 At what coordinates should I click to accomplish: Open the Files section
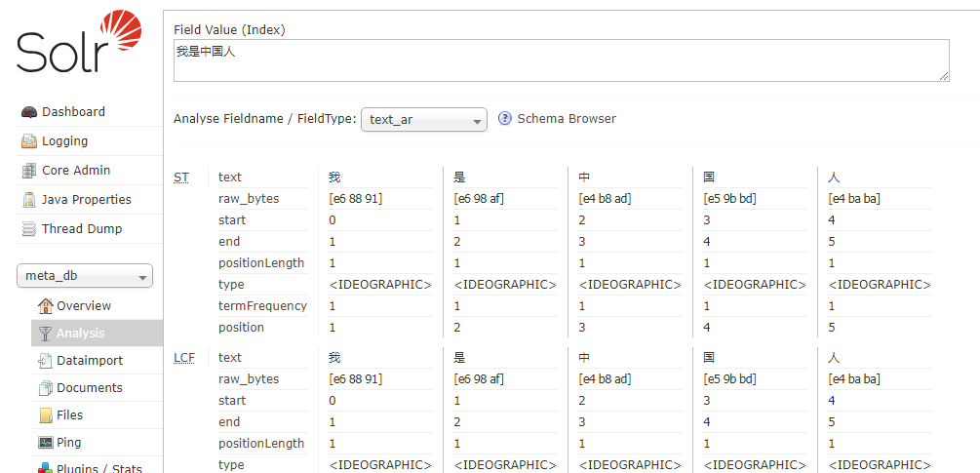click(69, 414)
